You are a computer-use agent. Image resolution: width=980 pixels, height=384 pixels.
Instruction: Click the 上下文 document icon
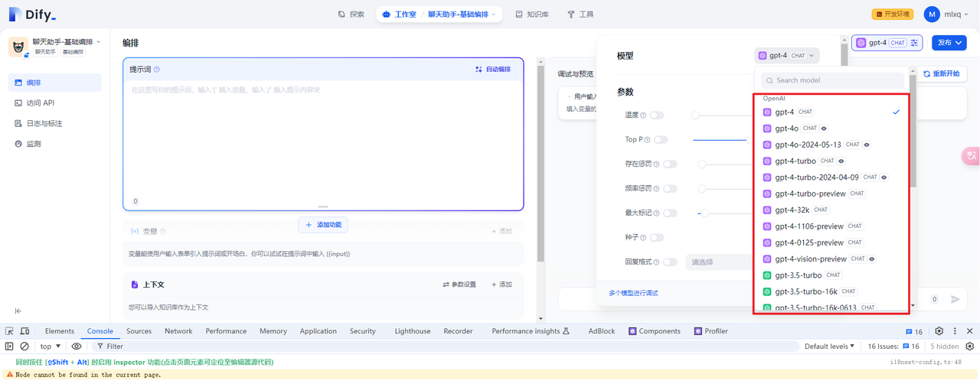(x=135, y=285)
